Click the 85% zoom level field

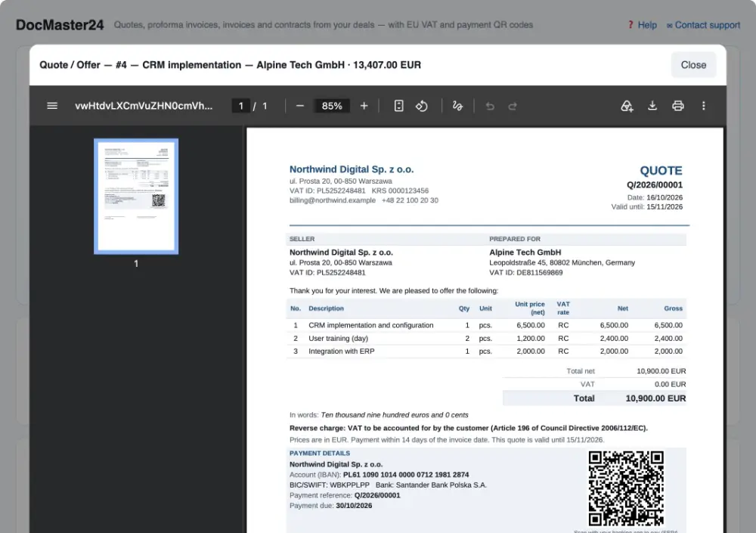coord(332,106)
